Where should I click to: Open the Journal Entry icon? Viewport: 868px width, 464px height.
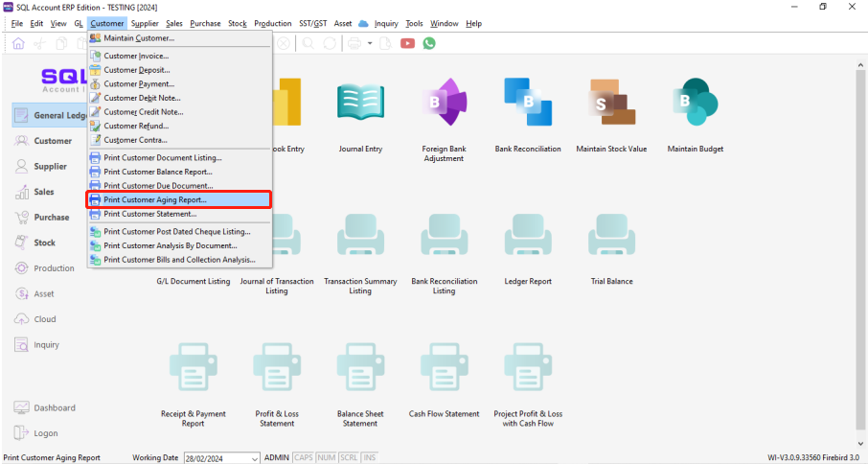click(360, 104)
